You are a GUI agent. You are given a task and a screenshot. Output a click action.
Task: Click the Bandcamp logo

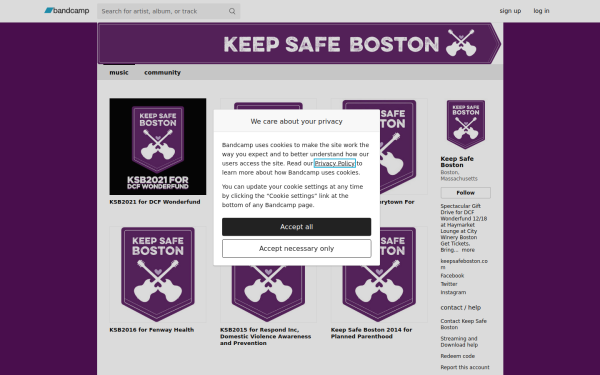click(67, 11)
